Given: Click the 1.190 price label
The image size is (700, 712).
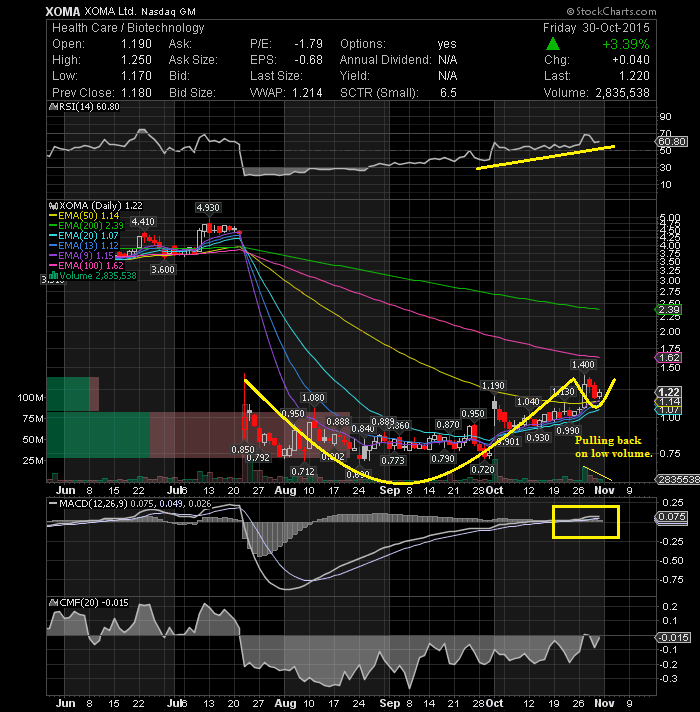Looking at the screenshot, I should point(493,386).
